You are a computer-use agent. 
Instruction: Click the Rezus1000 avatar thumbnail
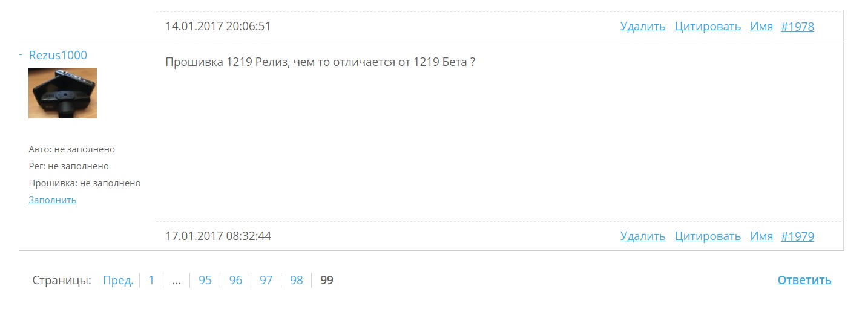point(62,93)
